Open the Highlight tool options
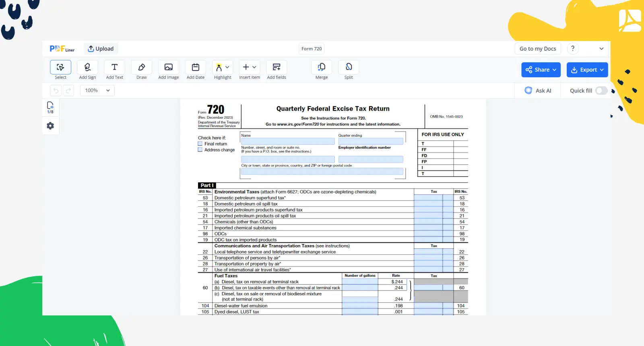 tap(223, 67)
